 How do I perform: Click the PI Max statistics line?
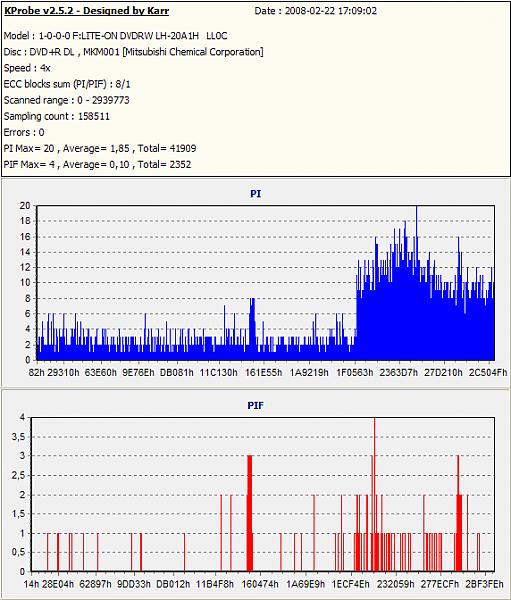point(100,148)
